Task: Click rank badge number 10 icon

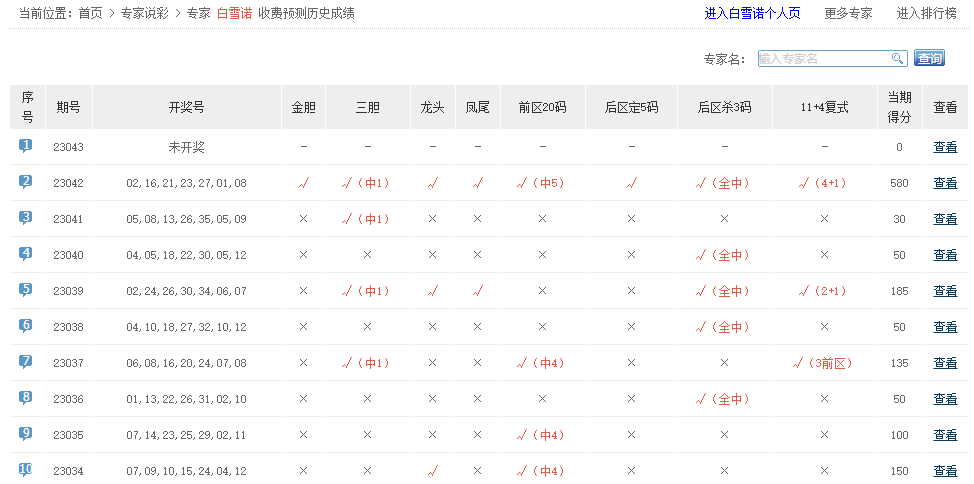Action: pyautogui.click(x=26, y=469)
